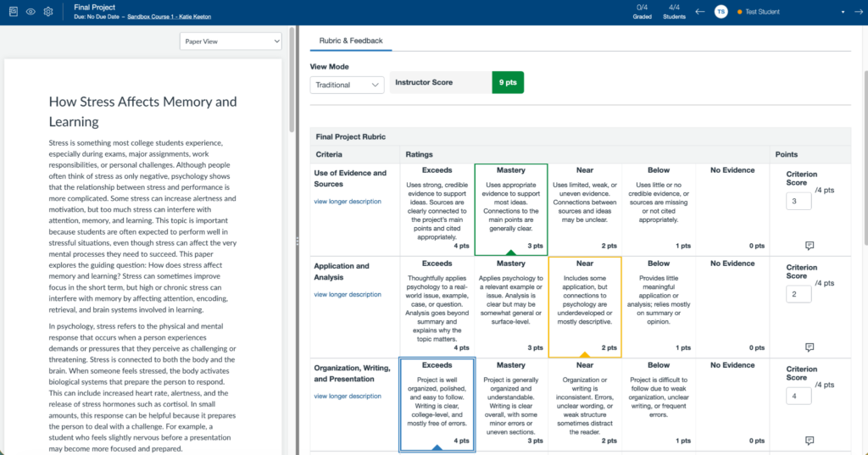Add comment for Application and Analysis criterion
The height and width of the screenshot is (455, 868).
(x=810, y=347)
